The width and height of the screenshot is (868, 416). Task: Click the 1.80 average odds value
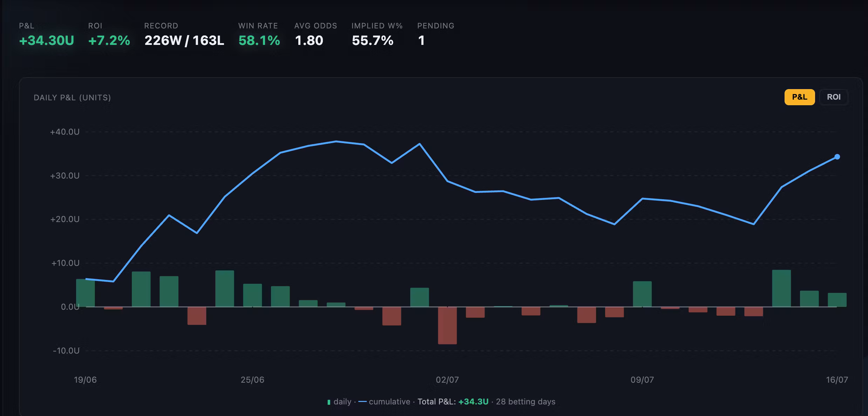(x=309, y=41)
